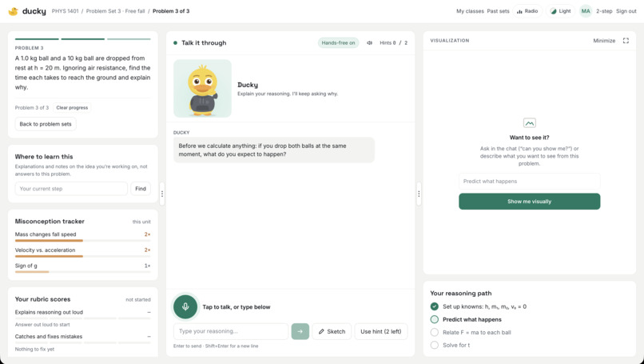Expand visualization to fullscreen icon
644x364 pixels.
tap(626, 40)
